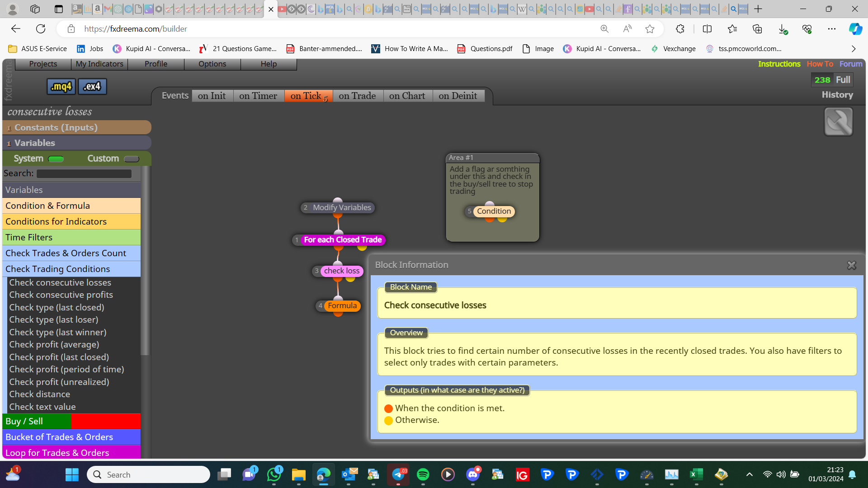Toggle the Full view mode
The image size is (868, 488).
[843, 80]
